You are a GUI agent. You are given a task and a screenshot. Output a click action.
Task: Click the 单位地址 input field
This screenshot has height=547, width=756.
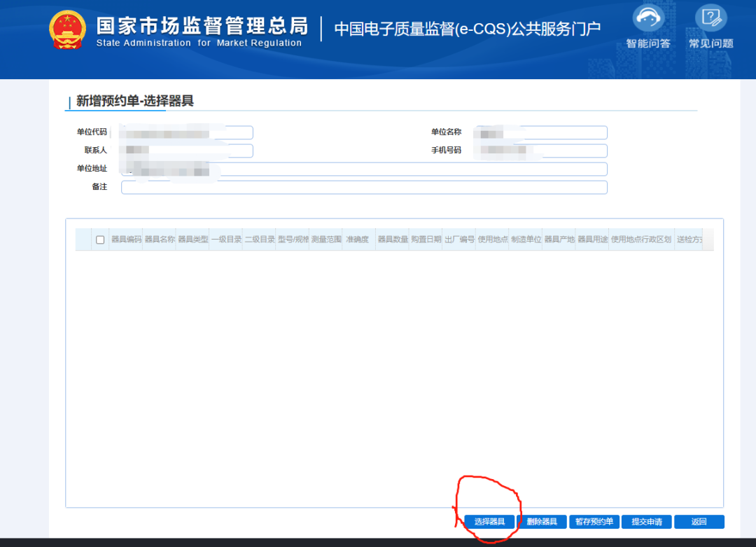pos(364,169)
